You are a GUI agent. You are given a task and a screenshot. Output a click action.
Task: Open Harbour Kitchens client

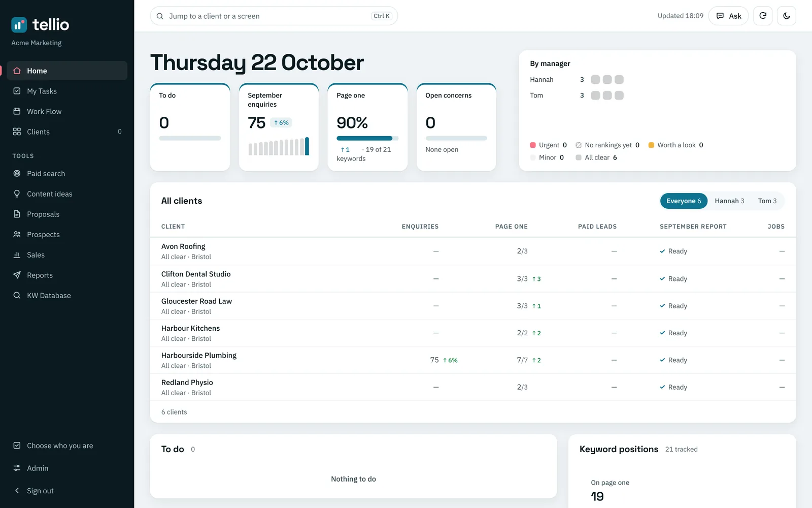[473, 333]
